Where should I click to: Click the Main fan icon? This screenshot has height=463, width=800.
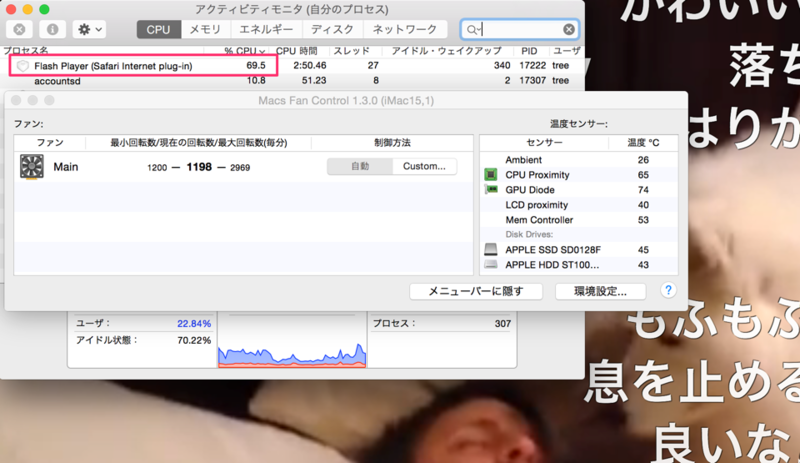(32, 167)
